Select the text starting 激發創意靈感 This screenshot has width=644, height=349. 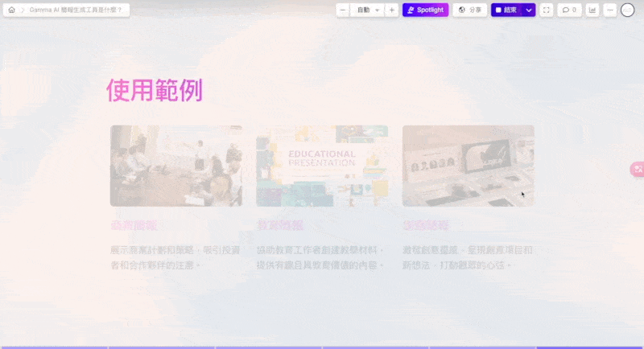tap(468, 257)
